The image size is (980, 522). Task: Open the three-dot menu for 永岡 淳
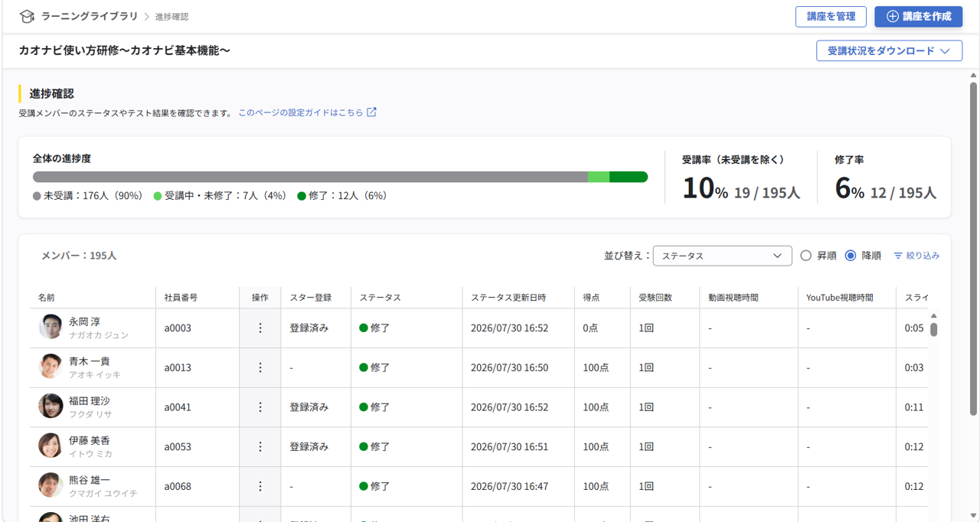click(x=260, y=328)
